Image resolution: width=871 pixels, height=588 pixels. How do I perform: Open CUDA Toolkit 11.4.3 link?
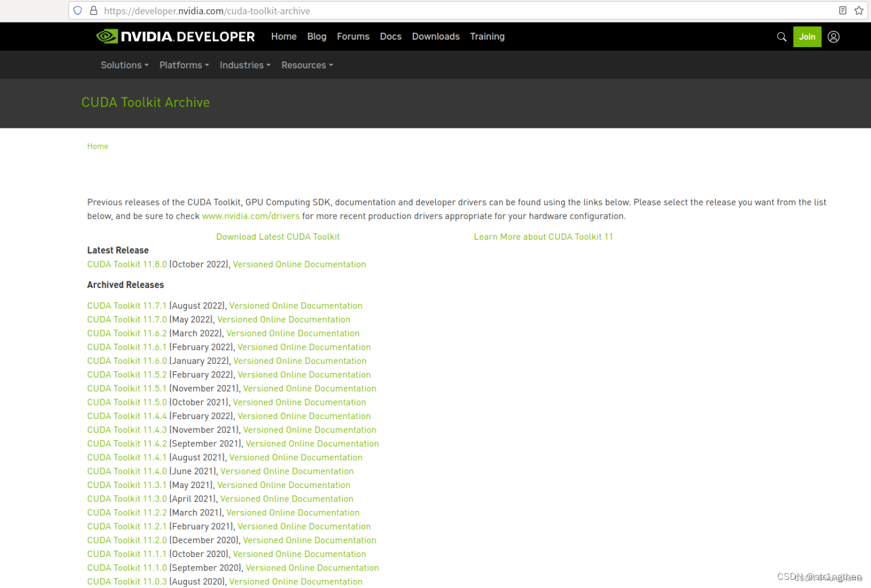127,430
